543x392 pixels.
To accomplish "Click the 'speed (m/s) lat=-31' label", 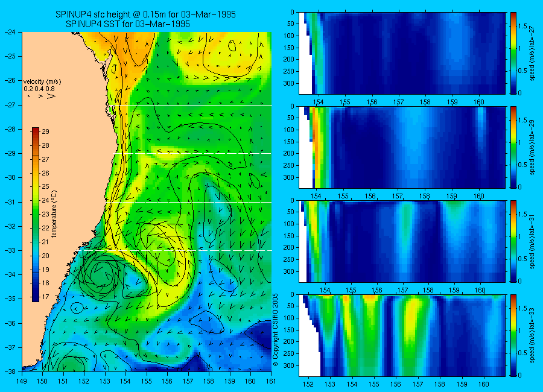I will point(532,241).
